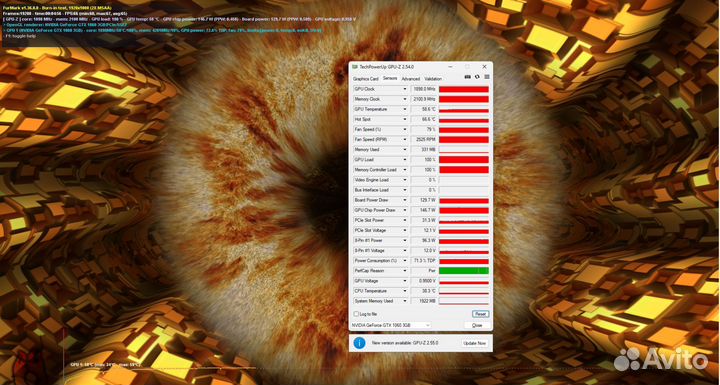Click the GPU Load red graph bar
The width and height of the screenshot is (720, 385).
click(464, 160)
